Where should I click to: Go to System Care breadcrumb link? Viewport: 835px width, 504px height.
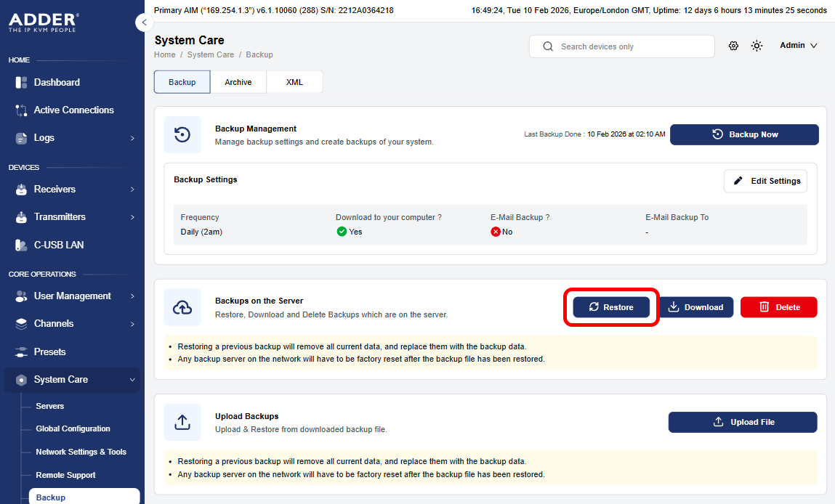click(210, 54)
